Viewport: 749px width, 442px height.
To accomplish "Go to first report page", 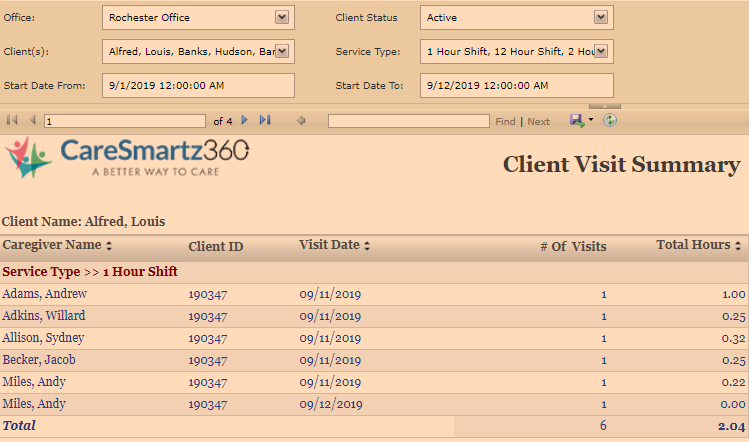I will click(12, 120).
